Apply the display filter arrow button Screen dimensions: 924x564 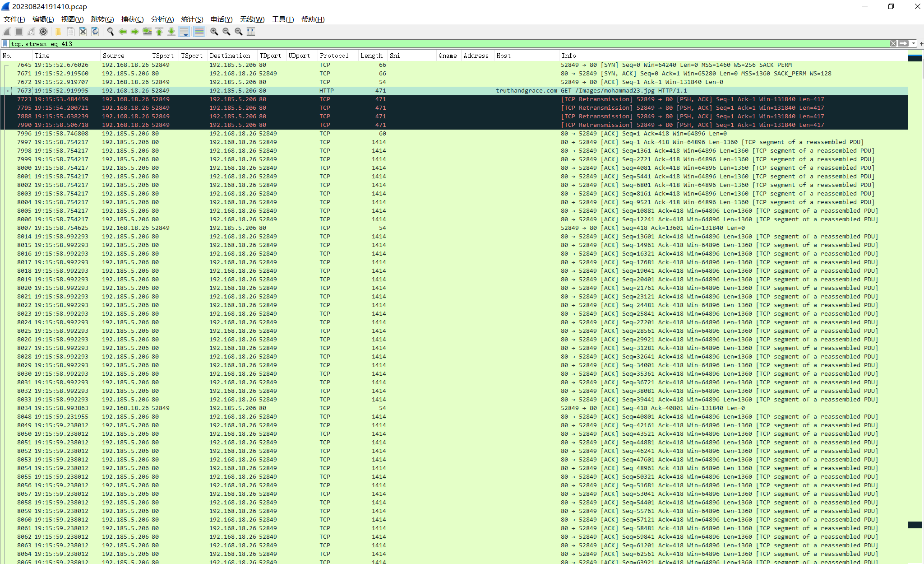(x=903, y=44)
